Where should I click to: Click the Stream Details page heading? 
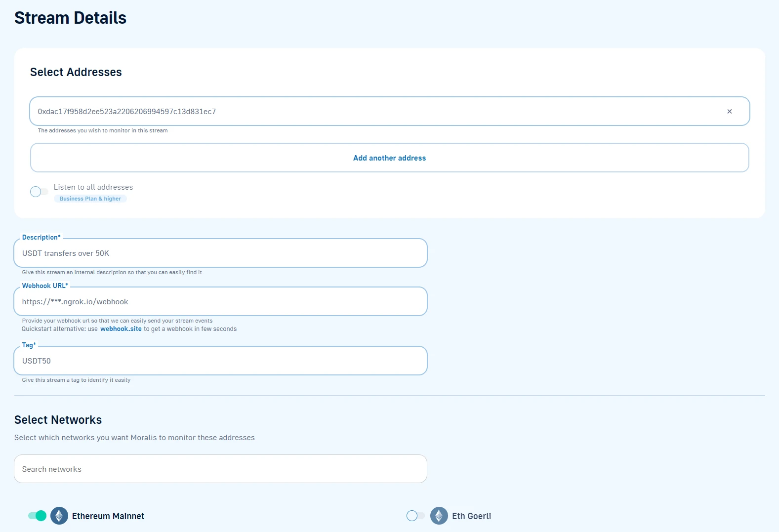pos(70,18)
